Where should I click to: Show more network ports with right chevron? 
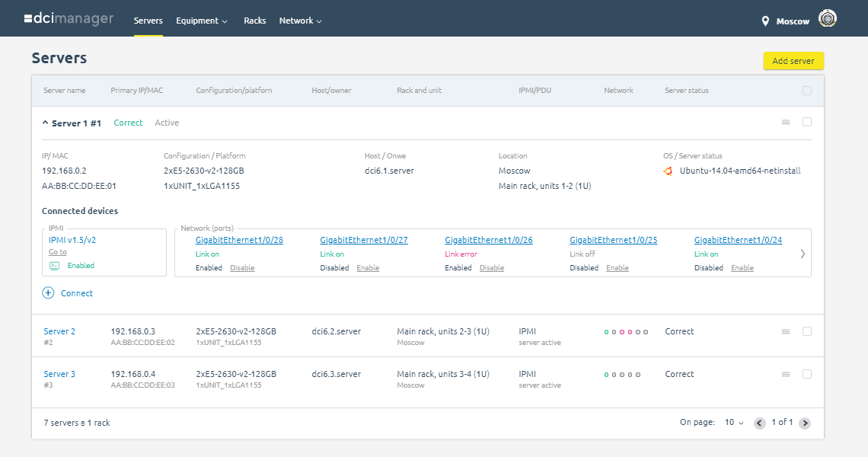pos(803,254)
